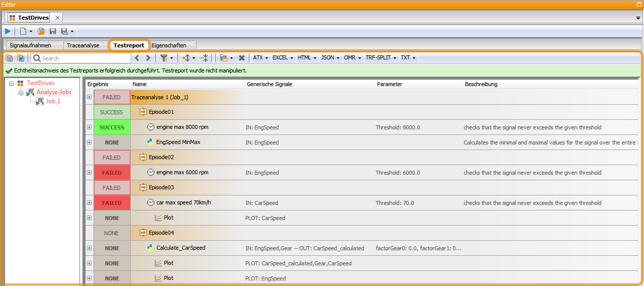644x286 pixels.
Task: Go to the next search result arrow
Action: tap(148, 58)
